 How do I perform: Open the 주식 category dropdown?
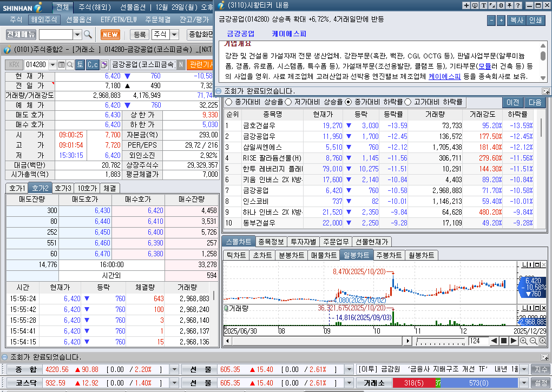(174, 35)
